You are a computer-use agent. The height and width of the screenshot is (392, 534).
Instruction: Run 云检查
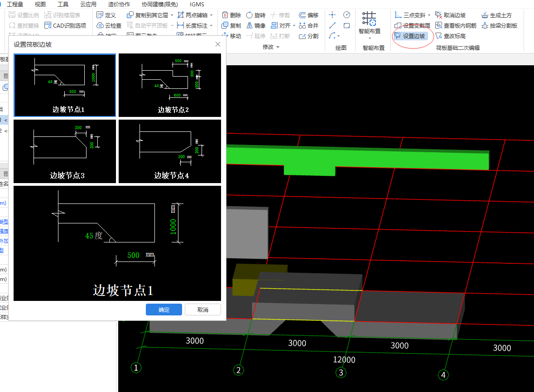pyautogui.click(x=109, y=25)
